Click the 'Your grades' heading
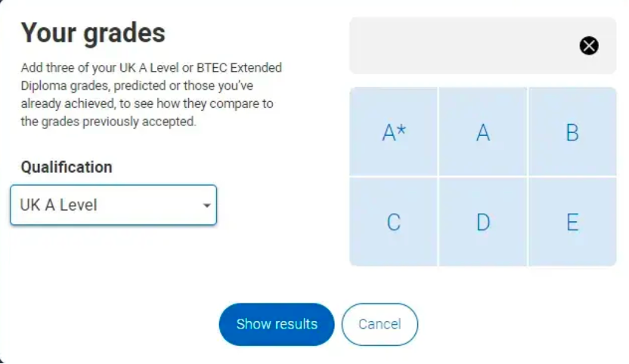 click(93, 32)
